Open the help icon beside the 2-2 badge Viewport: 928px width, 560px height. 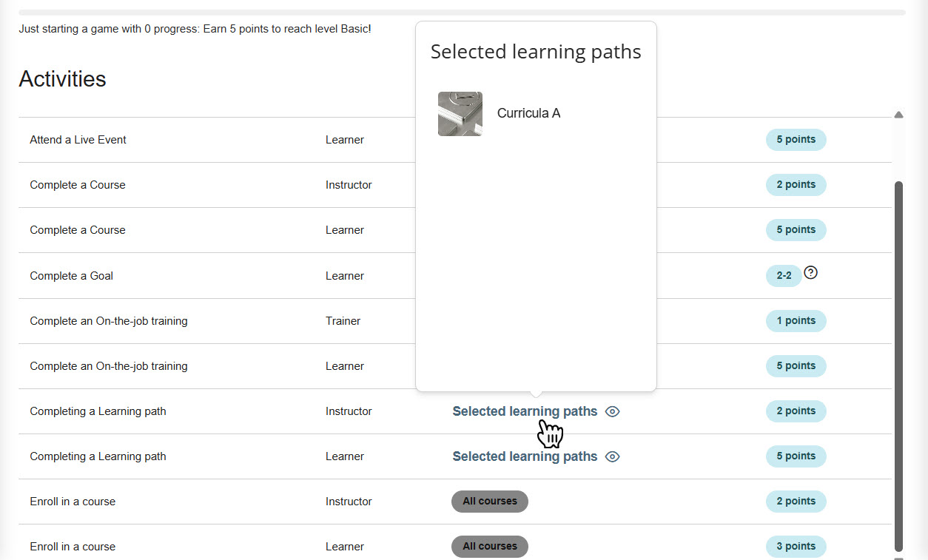[810, 273]
